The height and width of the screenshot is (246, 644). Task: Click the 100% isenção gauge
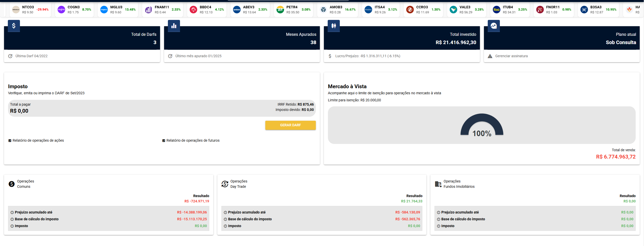482,126
